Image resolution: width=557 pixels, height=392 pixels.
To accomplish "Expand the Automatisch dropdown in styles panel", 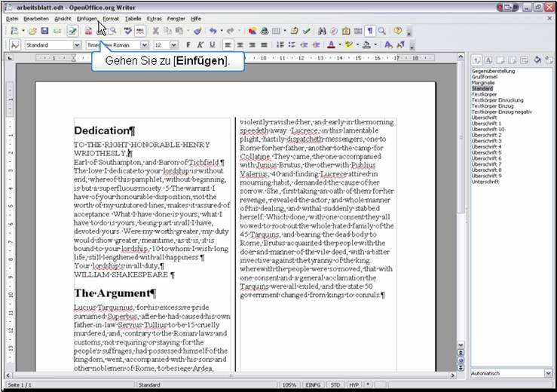I will [548, 373].
